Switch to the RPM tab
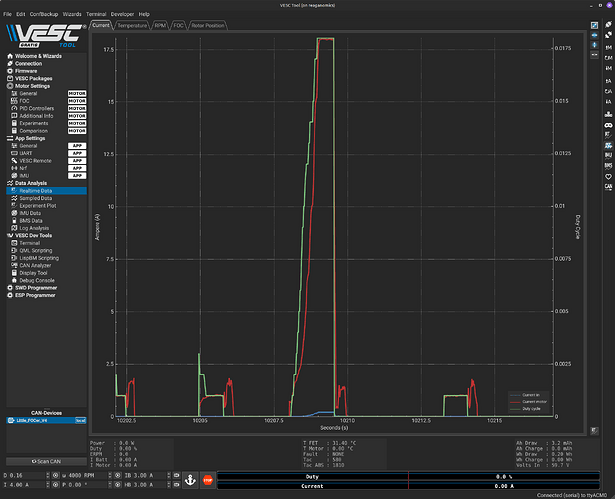 [x=160, y=25]
